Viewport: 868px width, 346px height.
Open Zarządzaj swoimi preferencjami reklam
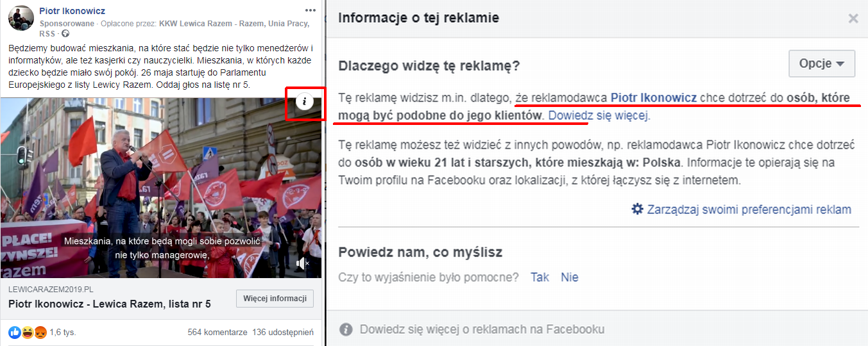pos(749,210)
